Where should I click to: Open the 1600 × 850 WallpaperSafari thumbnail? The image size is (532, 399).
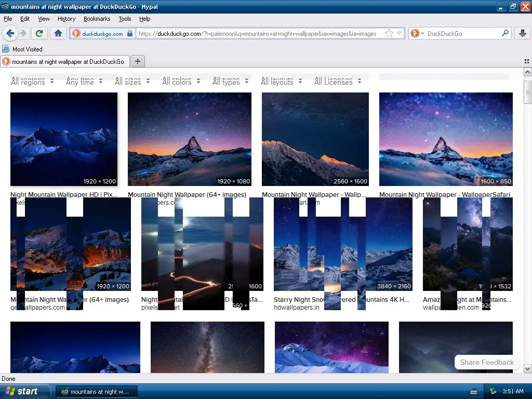(446, 139)
